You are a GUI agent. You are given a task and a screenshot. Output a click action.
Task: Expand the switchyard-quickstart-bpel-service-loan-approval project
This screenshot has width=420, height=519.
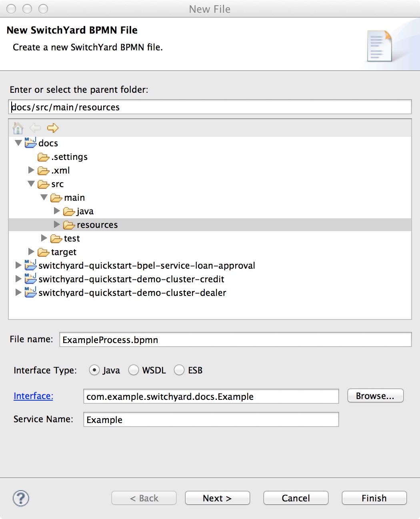(x=18, y=265)
